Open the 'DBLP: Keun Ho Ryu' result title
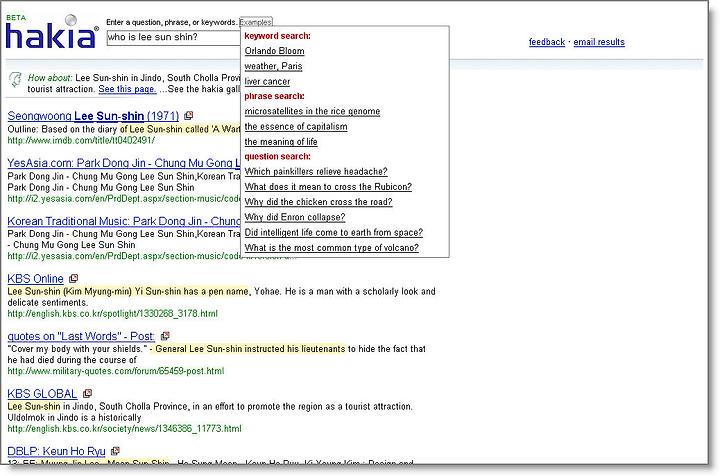This screenshot has height=476, width=720. click(56, 451)
